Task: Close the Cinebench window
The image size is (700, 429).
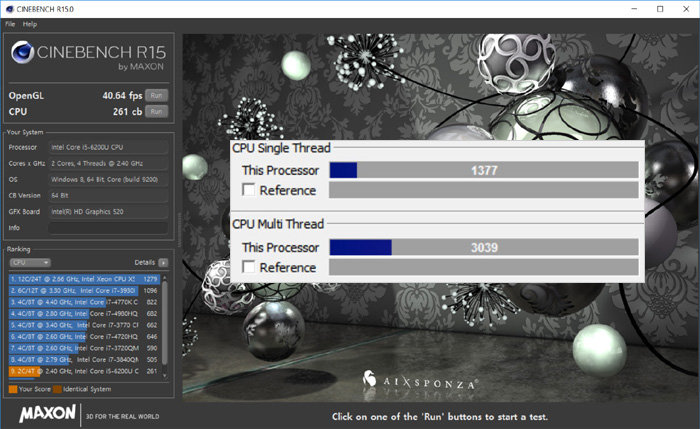Action: [686, 9]
